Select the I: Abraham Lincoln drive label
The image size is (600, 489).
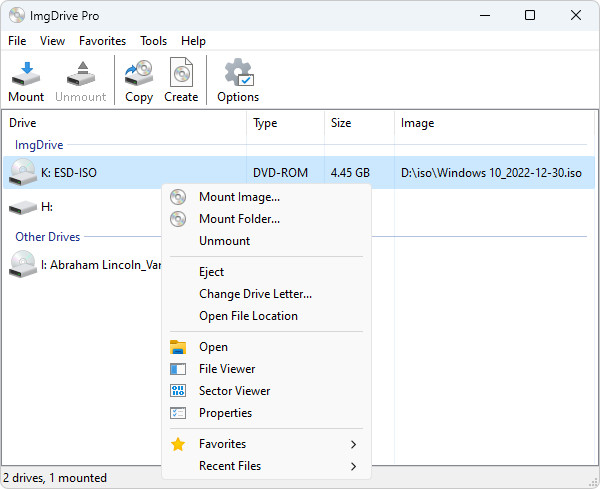(101, 265)
